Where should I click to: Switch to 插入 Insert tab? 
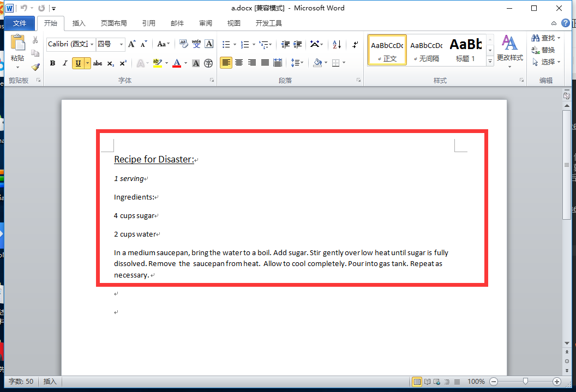point(79,23)
